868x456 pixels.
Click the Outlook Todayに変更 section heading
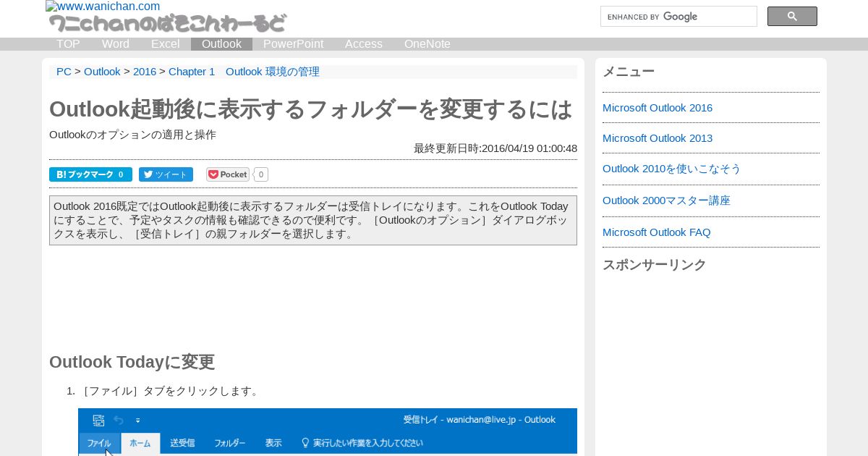pyautogui.click(x=132, y=362)
